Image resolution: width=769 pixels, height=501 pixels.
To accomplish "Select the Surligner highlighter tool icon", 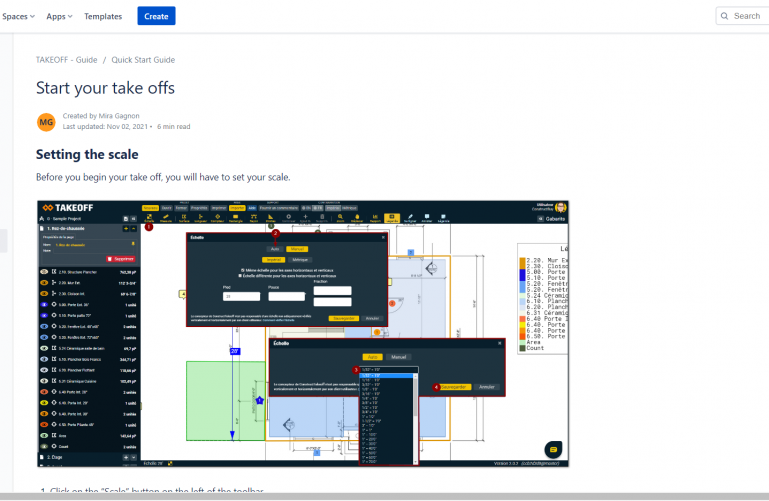I will (410, 218).
